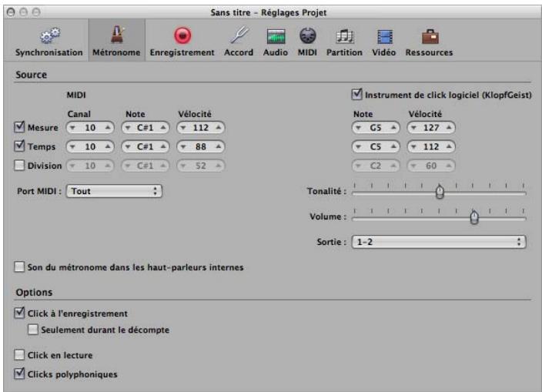Toggle Click en lecture checkbox

(19, 355)
